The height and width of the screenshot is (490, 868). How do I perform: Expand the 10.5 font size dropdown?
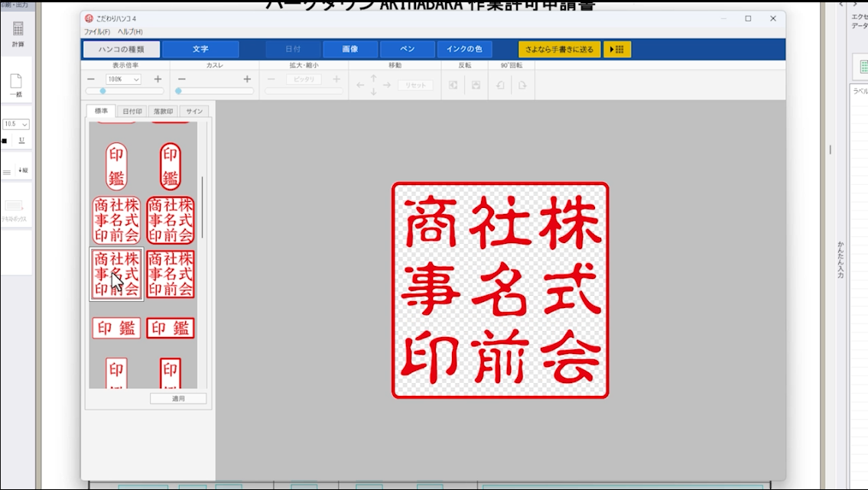coord(16,124)
